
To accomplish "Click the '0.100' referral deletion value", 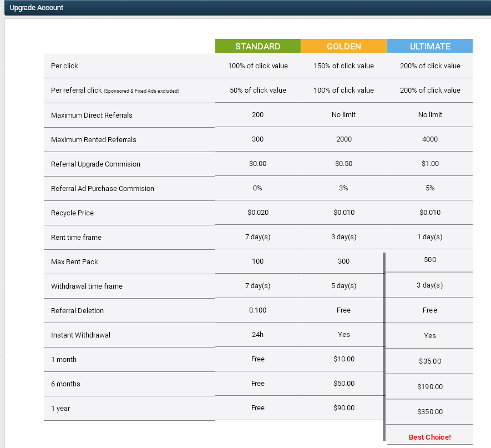I will pyautogui.click(x=258, y=310).
